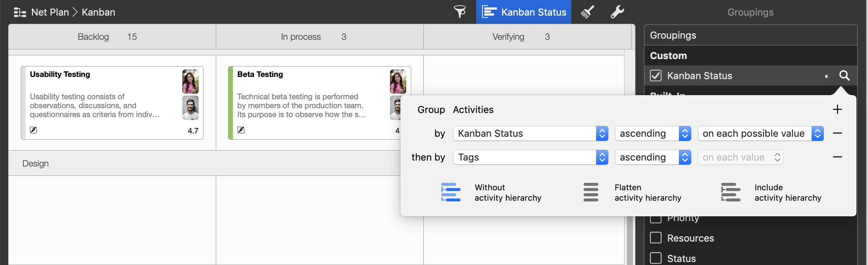Screen dimensions: 868x265
Task: Change the Tags row ascending sort order dropdown
Action: pyautogui.click(x=653, y=157)
